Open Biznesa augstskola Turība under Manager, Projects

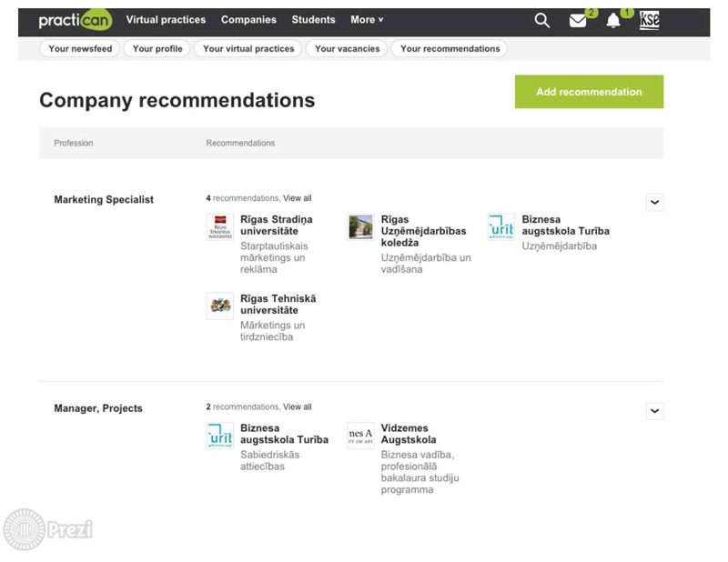[284, 434]
